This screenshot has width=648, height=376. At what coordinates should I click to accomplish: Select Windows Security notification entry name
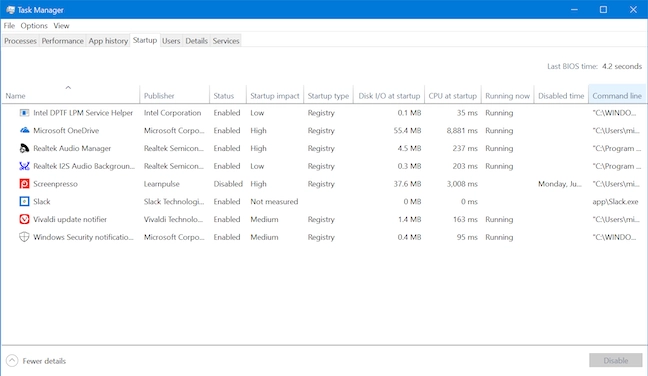83,237
